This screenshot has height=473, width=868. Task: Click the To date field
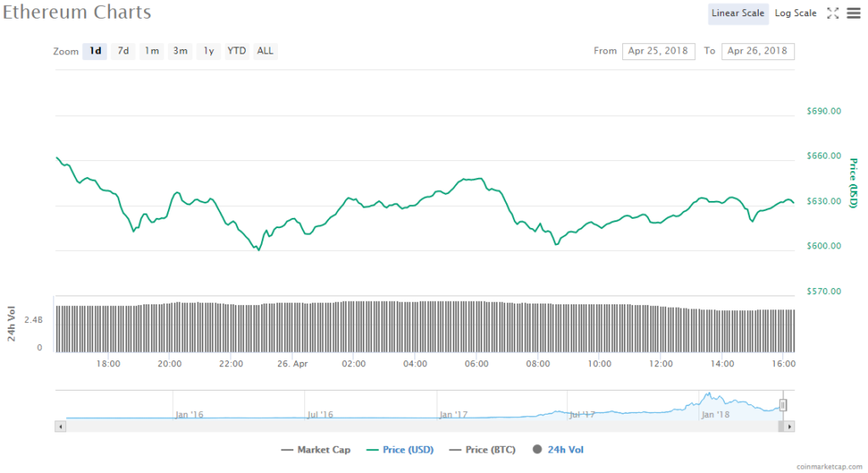pos(757,51)
